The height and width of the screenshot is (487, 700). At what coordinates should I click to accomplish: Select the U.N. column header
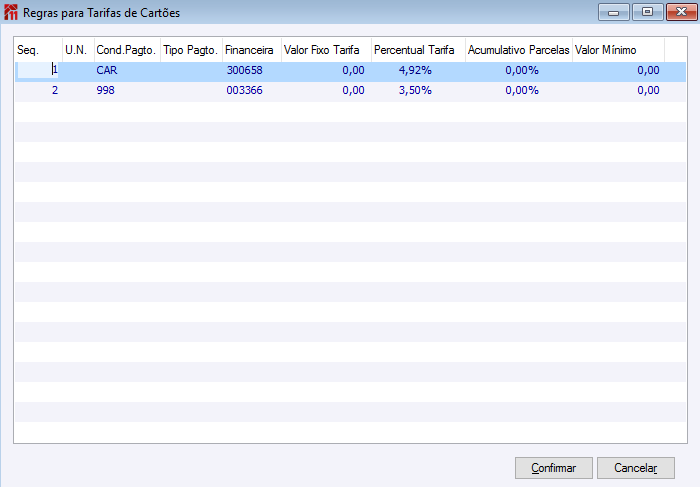(x=79, y=50)
